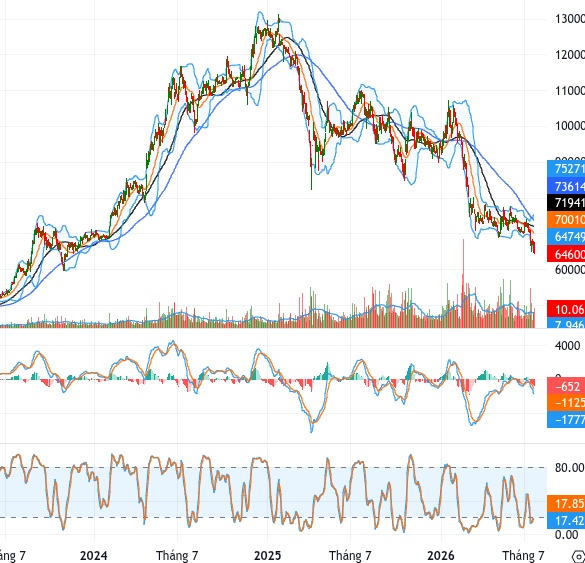The height and width of the screenshot is (563, 585).
Task: Click the orange 70010 price label
Action: [566, 219]
